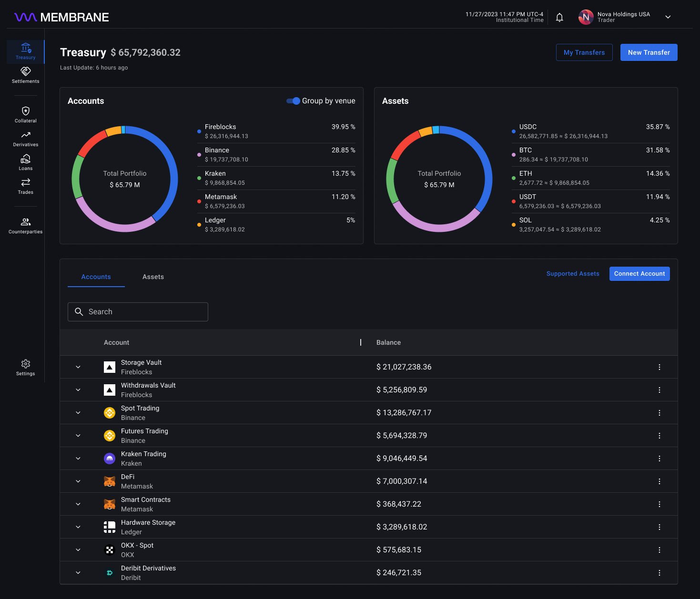Open the Collateral panel
The image size is (700, 599).
click(x=25, y=114)
